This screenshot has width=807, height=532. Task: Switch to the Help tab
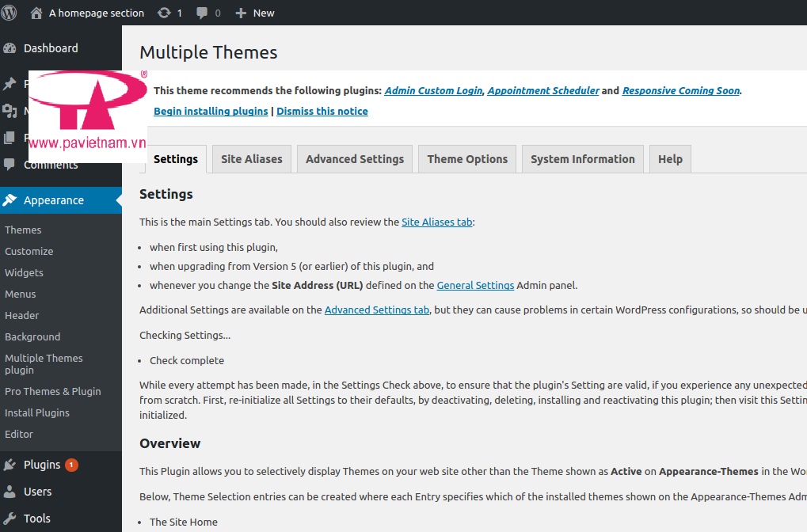pos(670,159)
